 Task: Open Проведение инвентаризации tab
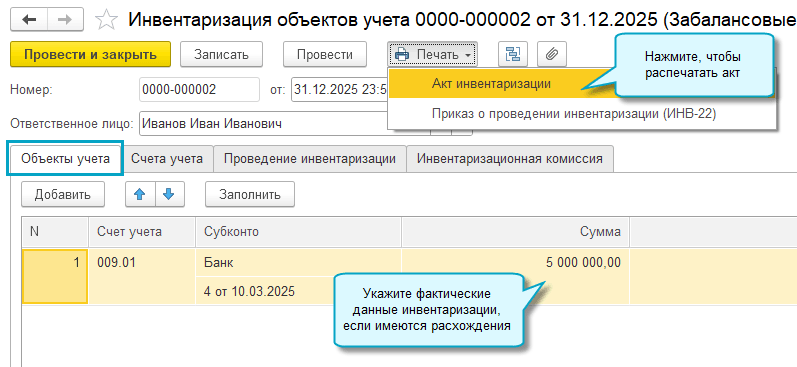pos(310,159)
